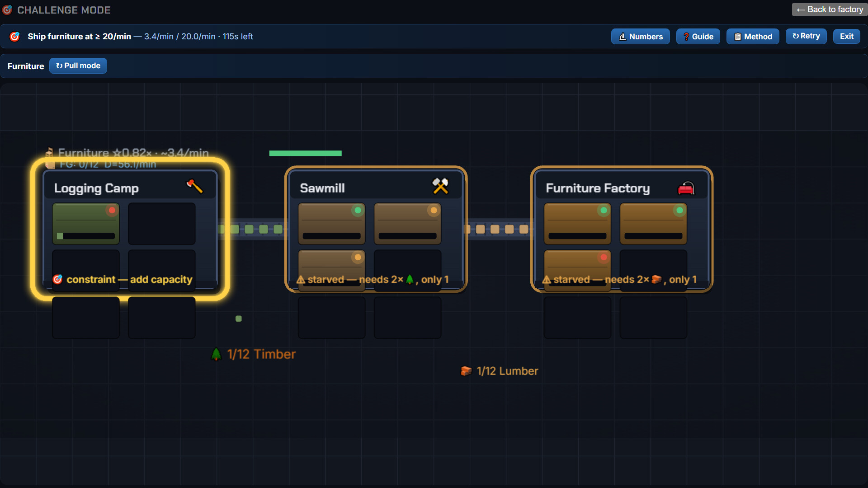Click empty slot below Logging Camp on the left

86,318
